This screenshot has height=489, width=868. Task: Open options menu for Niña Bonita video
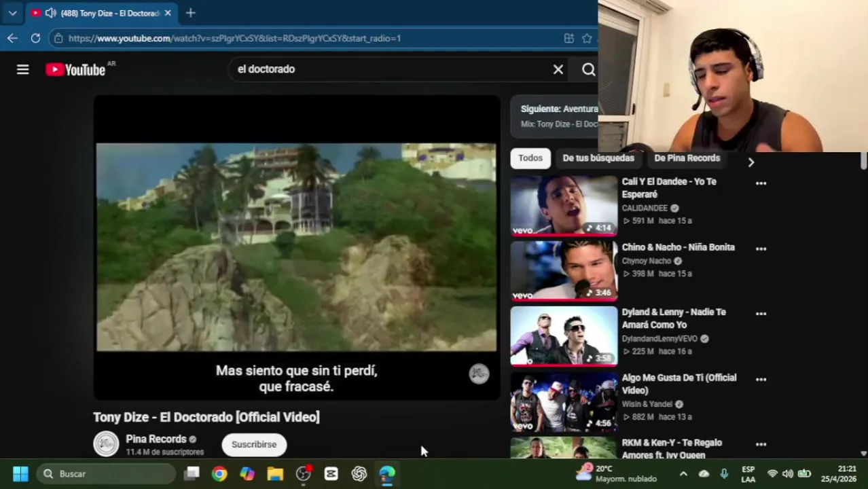pos(761,249)
